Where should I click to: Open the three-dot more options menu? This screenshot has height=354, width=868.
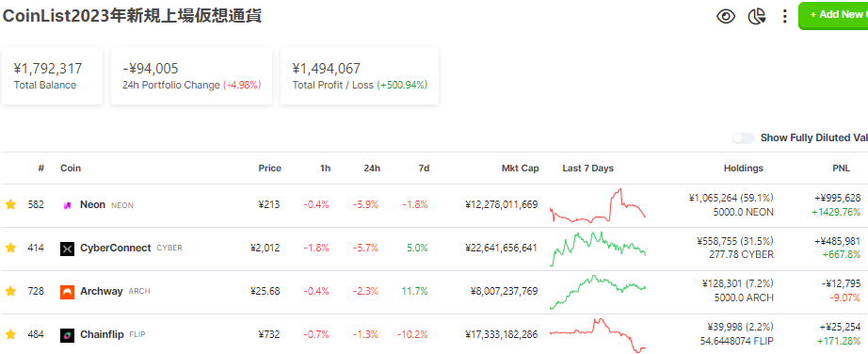[x=784, y=16]
